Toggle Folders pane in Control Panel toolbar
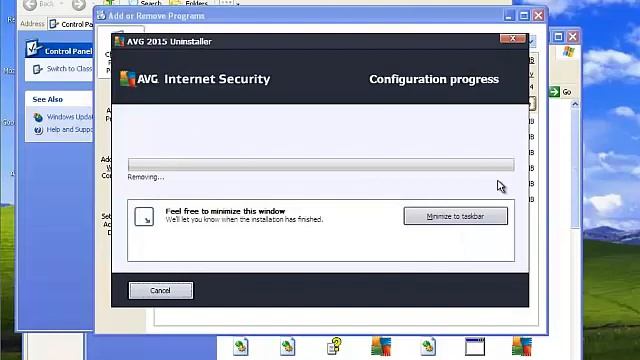Image resolution: width=640 pixels, height=360 pixels. click(189, 3)
